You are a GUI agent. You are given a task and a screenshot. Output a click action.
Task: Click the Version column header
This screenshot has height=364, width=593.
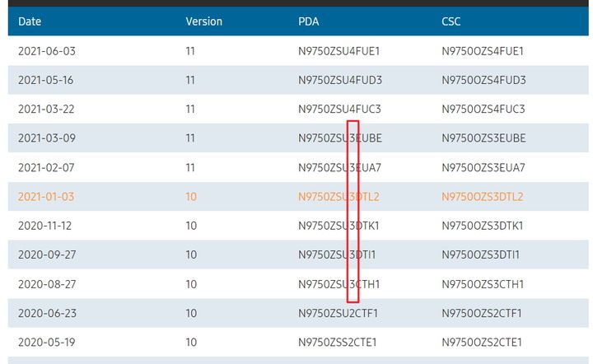click(x=204, y=21)
